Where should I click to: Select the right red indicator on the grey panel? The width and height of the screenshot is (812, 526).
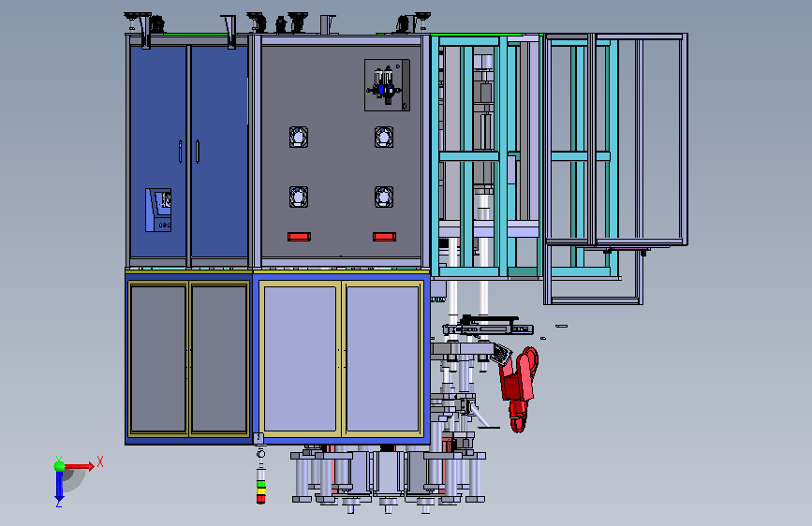384,237
